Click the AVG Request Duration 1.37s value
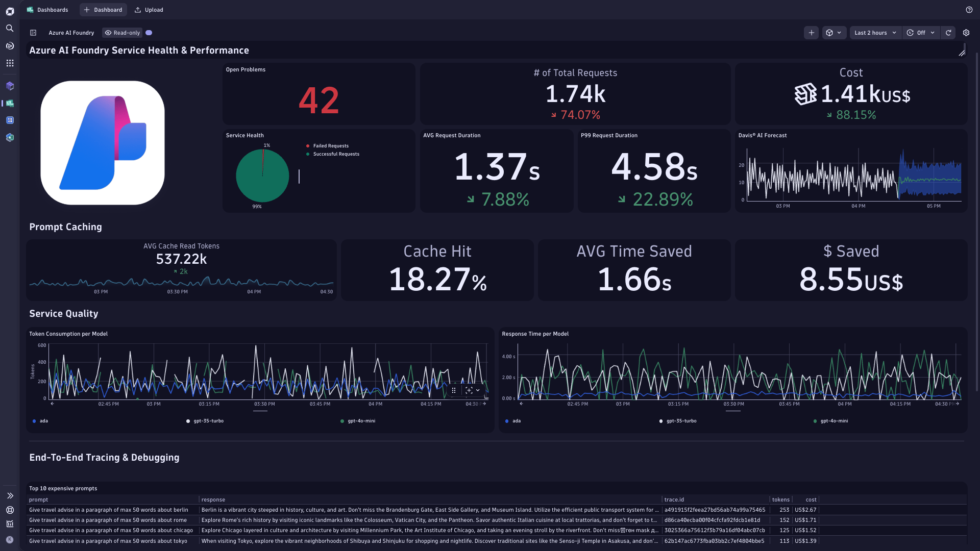This screenshot has width=980, height=551. pos(497,167)
